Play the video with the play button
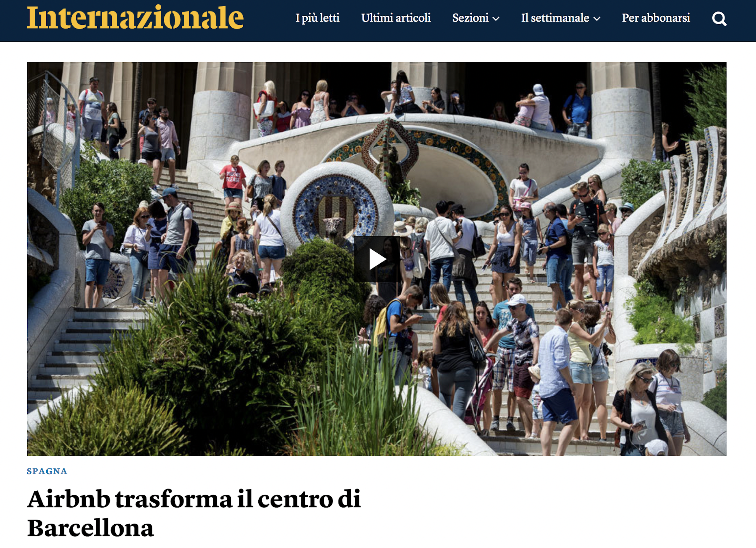756x548 pixels. (x=377, y=259)
